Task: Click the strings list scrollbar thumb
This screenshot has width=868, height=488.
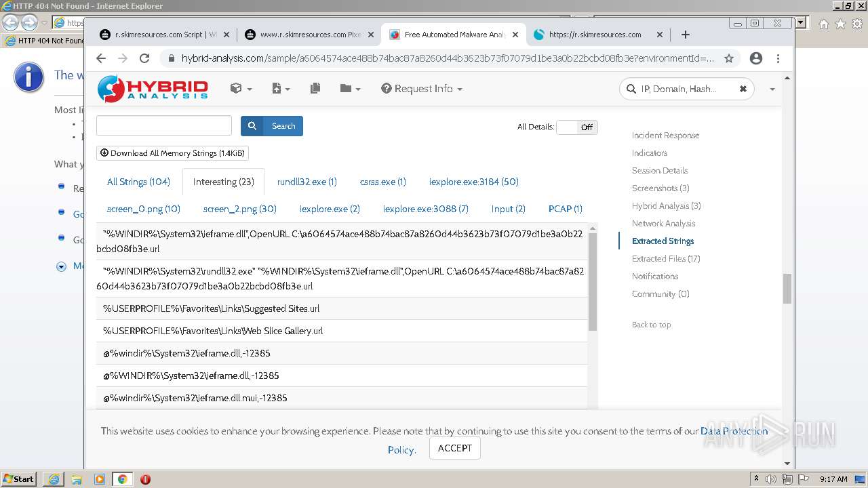Action: (x=593, y=281)
